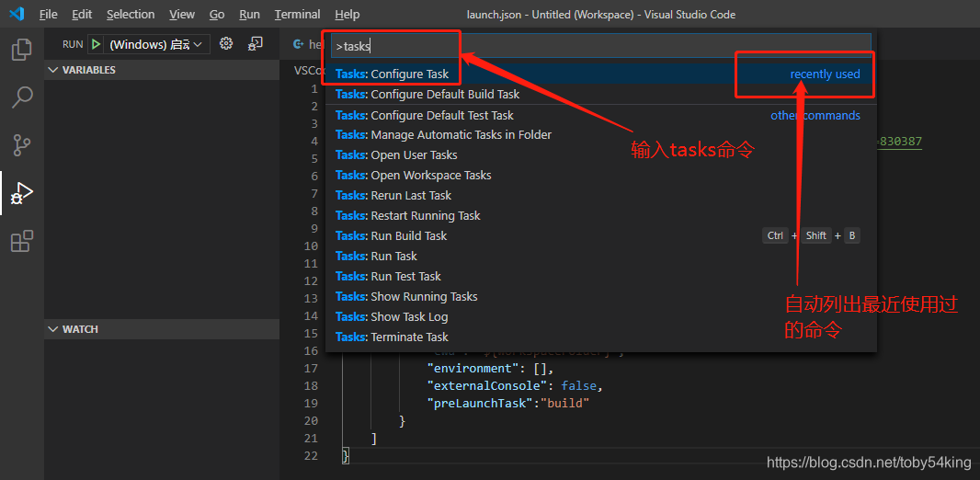Open the Run menu

click(x=249, y=14)
